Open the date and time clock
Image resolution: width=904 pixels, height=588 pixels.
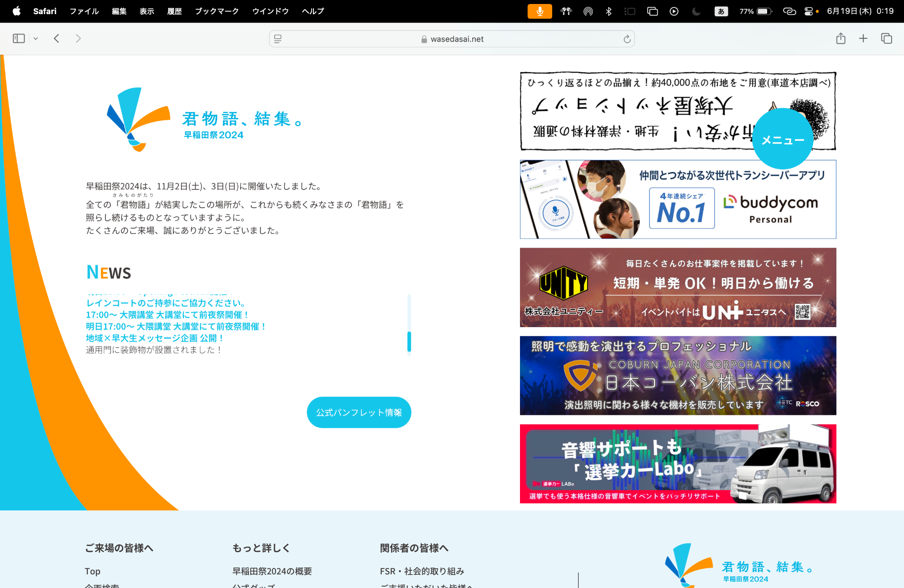point(860,11)
